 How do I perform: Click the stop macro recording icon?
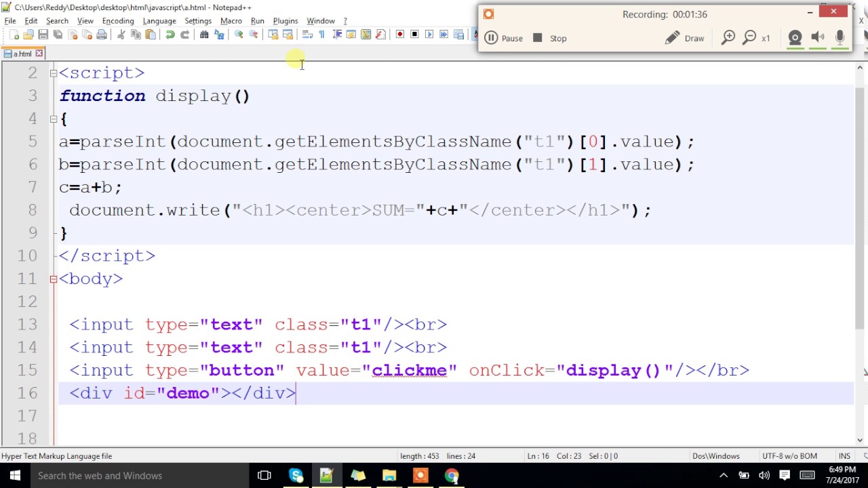click(415, 35)
